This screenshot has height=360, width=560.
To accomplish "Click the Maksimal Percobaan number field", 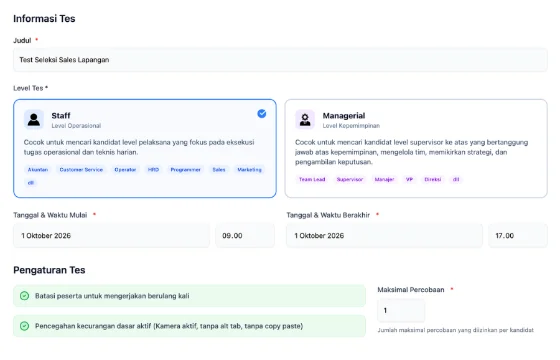I will point(401,310).
